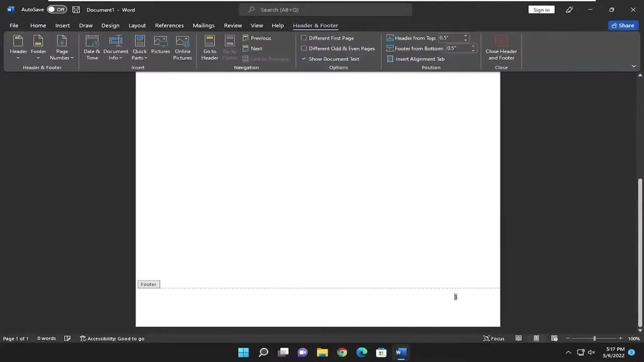
Task: Decrease the Footer from Bottom value
Action: [473, 50]
